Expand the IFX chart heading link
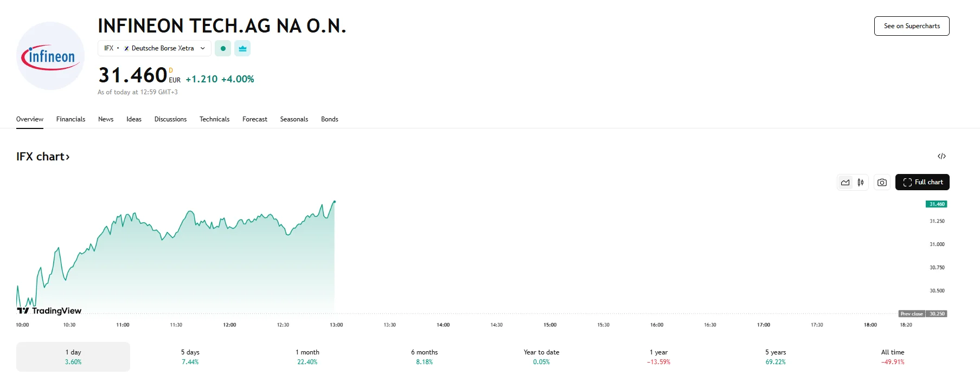980x381 pixels. [43, 156]
